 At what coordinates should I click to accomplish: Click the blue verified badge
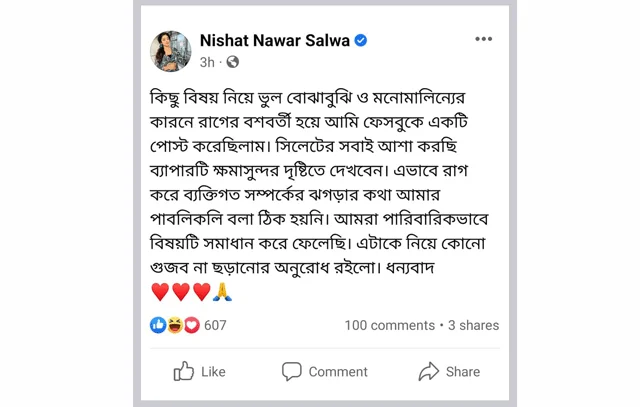coord(361,40)
